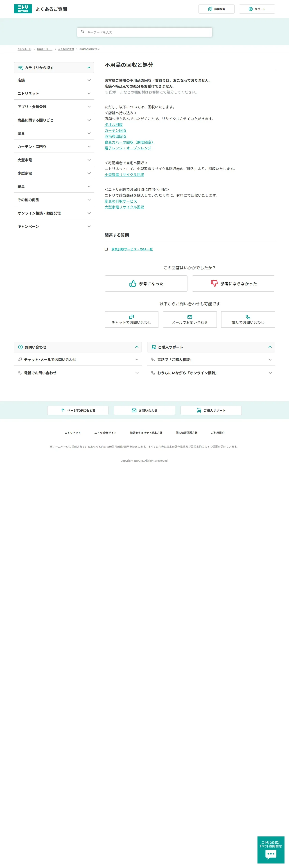Expand the その他の商品 category
Viewport: 289px width, 868px height.
[54, 200]
